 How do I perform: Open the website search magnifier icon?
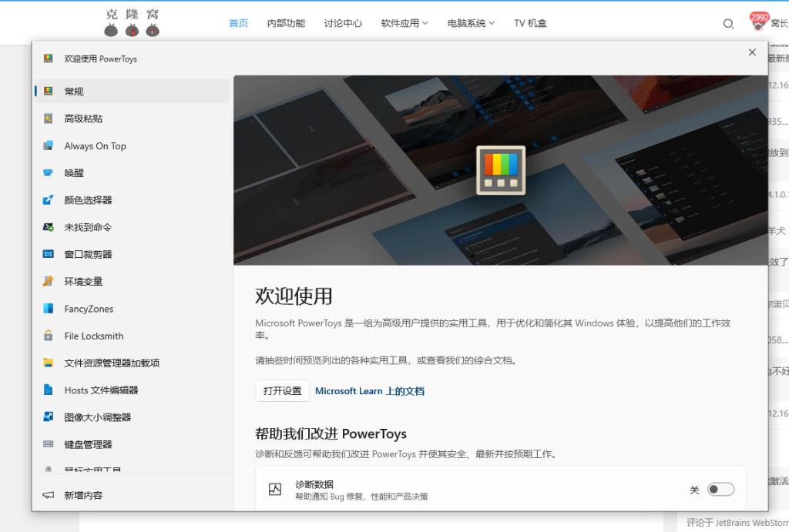(728, 24)
